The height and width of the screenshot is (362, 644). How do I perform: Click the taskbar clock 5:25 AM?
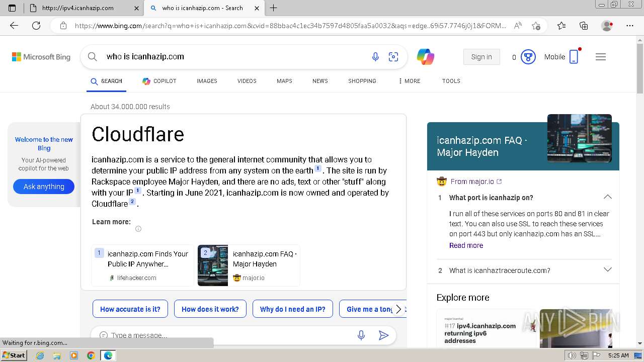point(618,355)
